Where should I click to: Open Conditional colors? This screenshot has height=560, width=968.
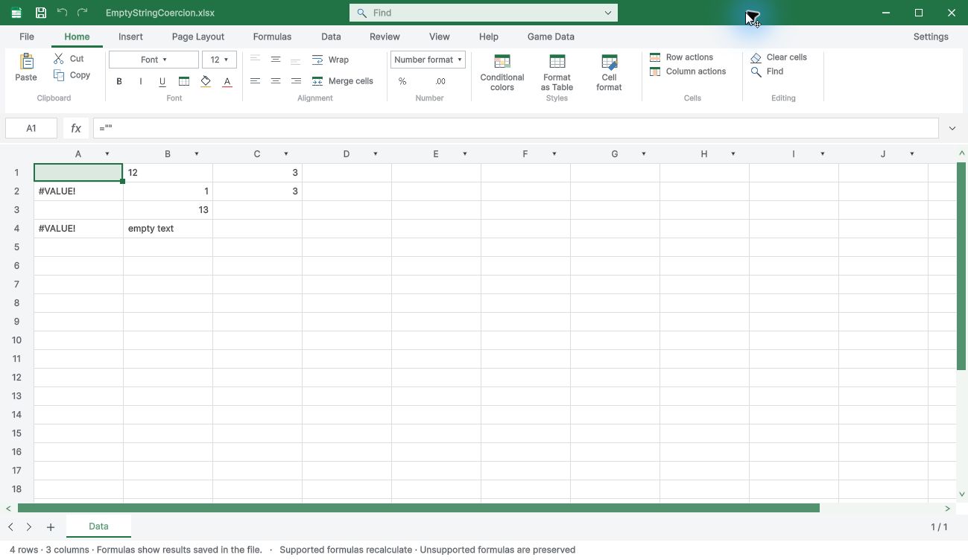click(502, 72)
